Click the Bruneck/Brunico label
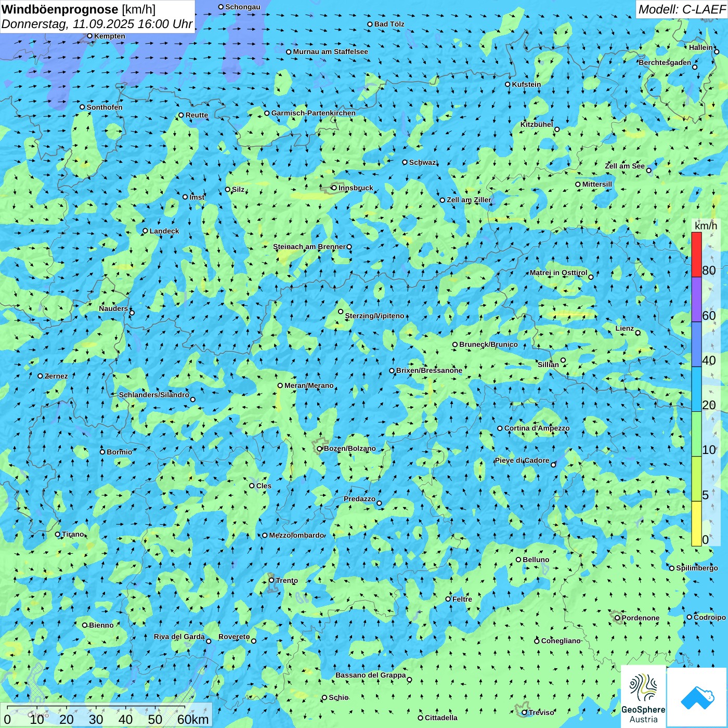Viewport: 728px width, 728px height. point(488,344)
